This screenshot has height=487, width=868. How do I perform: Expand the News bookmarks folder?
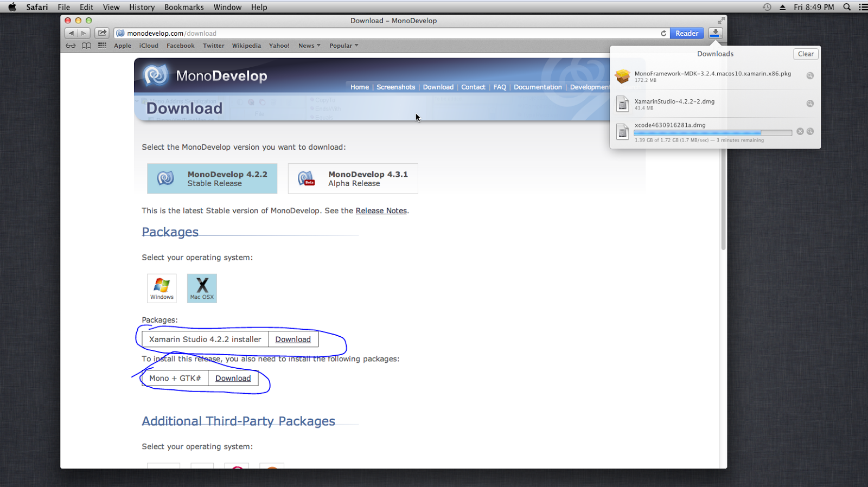[309, 46]
